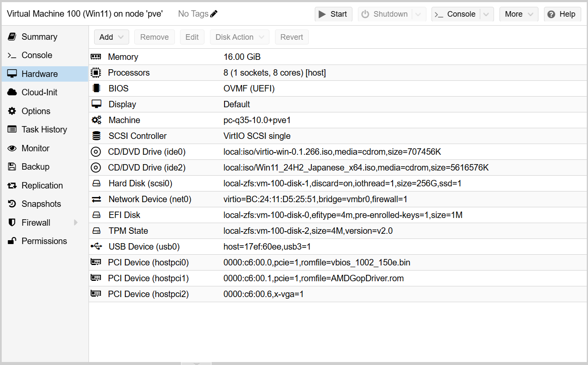Click the disc icon for CD/DVD Drive (ide0)
This screenshot has height=365, width=588.
coord(96,152)
